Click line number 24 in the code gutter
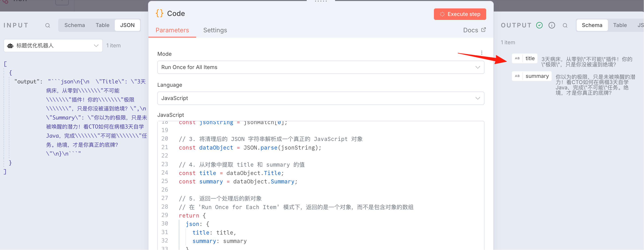The width and height of the screenshot is (644, 250). click(x=165, y=173)
